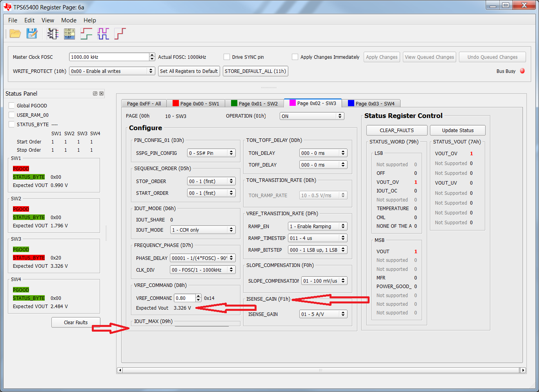539x392 pixels.
Task: Enable Drive SYNC pin
Action: [227, 57]
